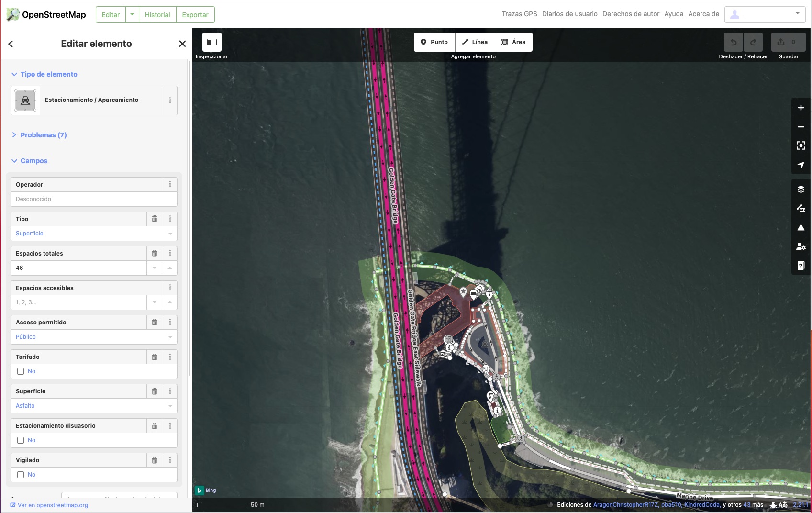Show info for the Tipo field
812x513 pixels.
click(x=170, y=219)
